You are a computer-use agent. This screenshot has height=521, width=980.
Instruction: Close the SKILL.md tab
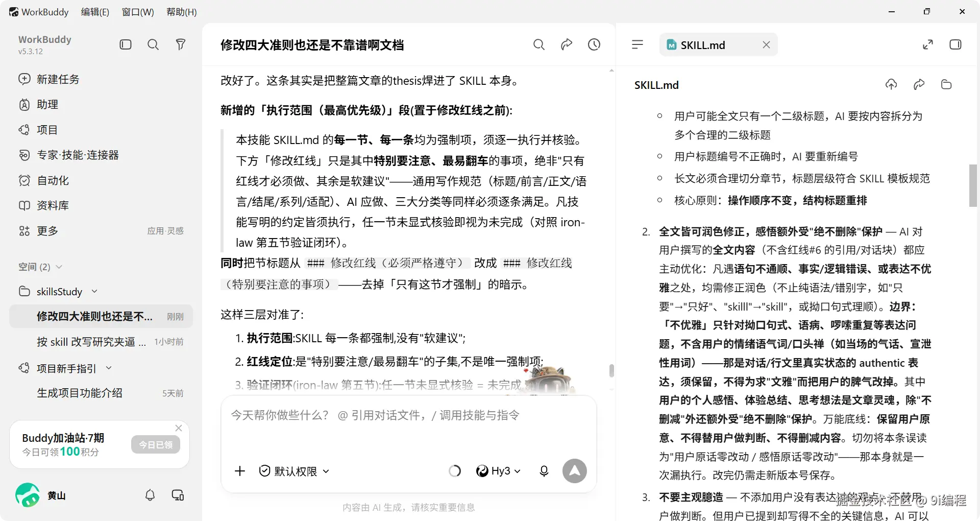766,45
